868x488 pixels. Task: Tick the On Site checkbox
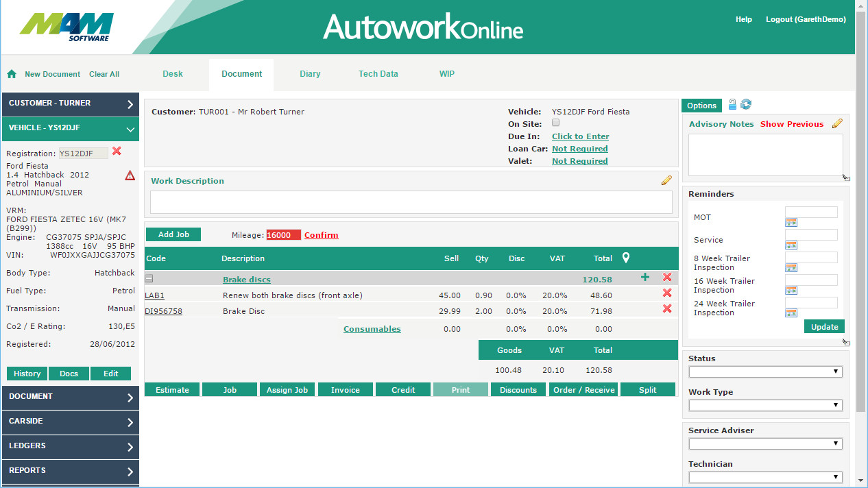coord(556,123)
